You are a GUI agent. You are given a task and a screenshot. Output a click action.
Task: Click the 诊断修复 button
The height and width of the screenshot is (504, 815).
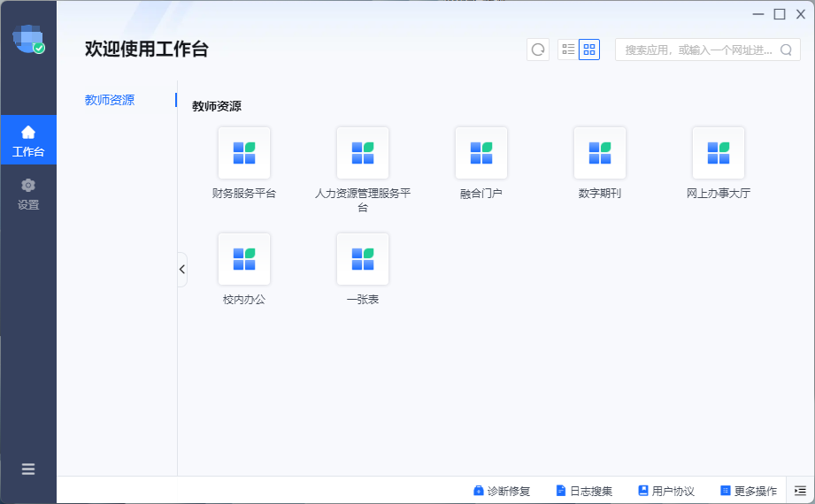502,491
